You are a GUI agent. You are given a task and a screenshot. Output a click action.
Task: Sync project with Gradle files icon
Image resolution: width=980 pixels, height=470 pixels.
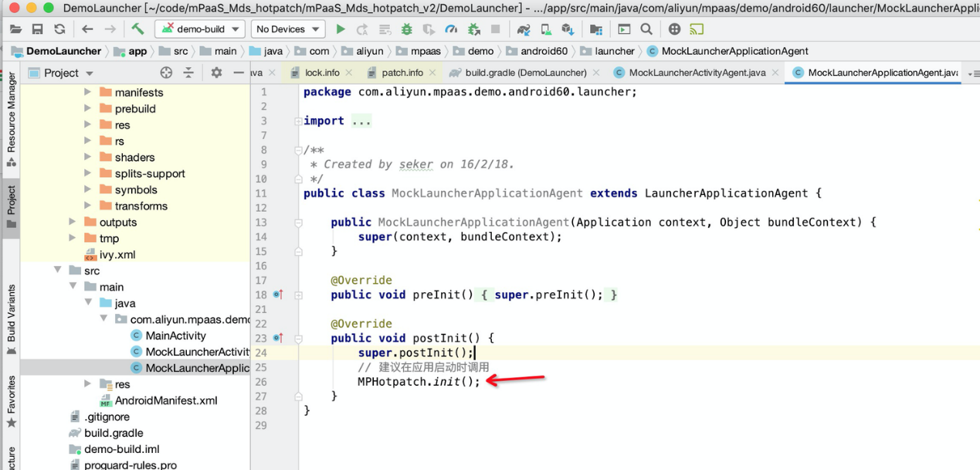(524, 29)
